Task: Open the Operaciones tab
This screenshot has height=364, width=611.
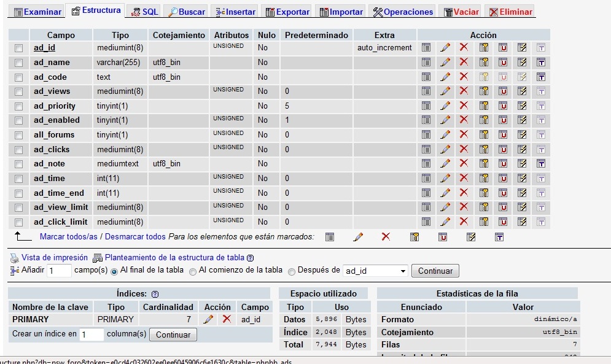Action: 403,12
